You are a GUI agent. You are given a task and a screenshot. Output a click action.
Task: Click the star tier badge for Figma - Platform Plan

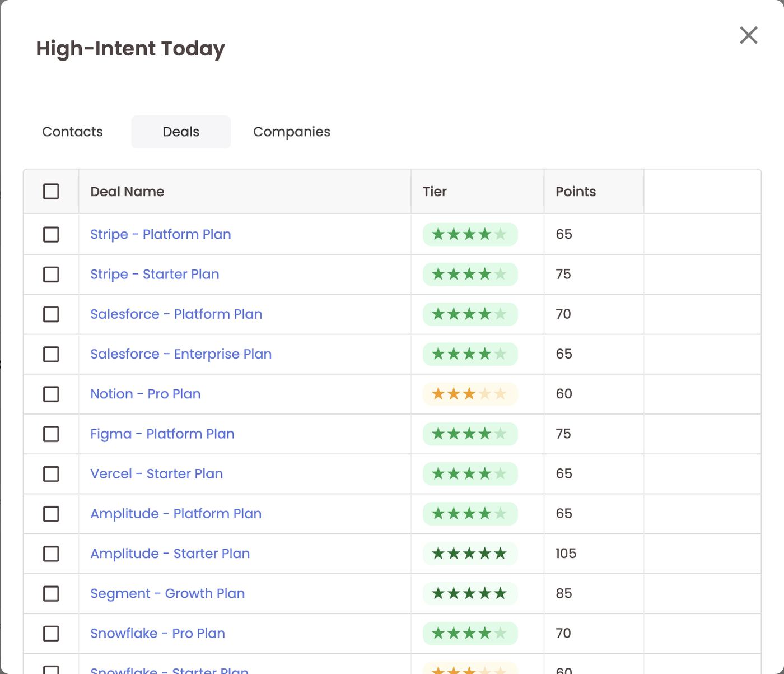tap(470, 434)
